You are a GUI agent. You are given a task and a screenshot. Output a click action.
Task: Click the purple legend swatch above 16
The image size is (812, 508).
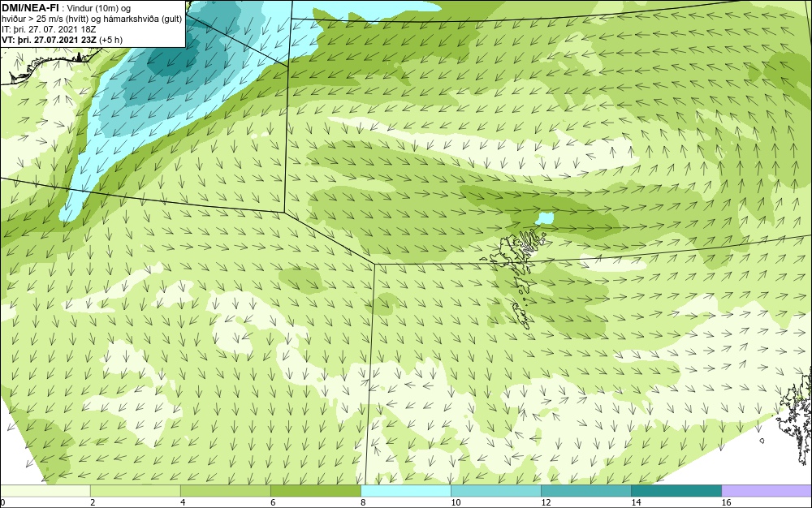click(767, 491)
